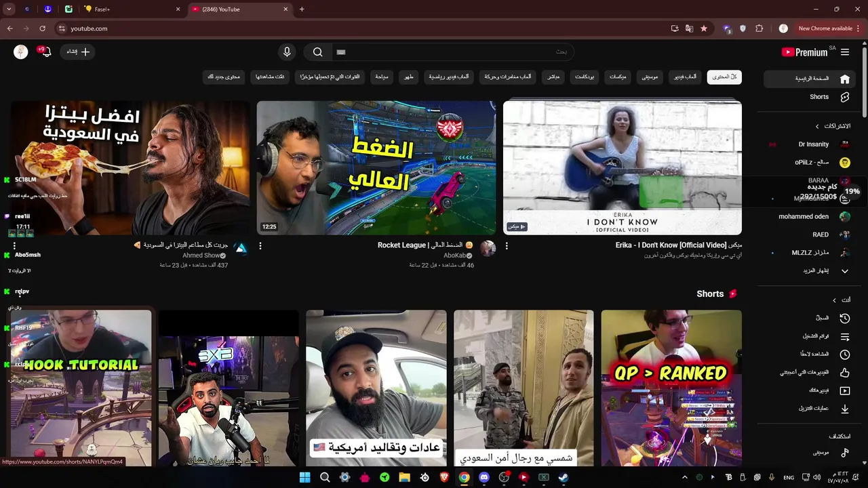Open the downloads arrow entry
This screenshot has height=488, width=868.
click(x=845, y=409)
